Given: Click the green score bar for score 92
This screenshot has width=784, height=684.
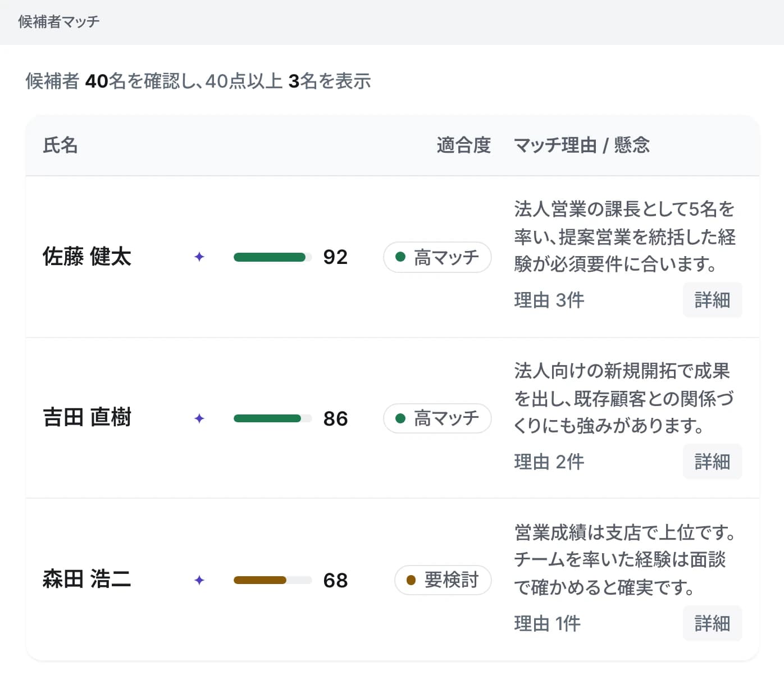Looking at the screenshot, I should tap(272, 257).
